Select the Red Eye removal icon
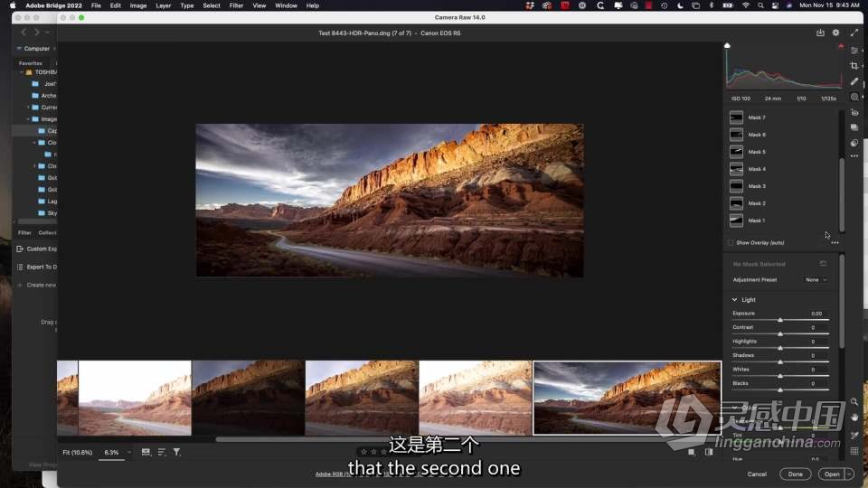The image size is (868, 488). (x=854, y=112)
